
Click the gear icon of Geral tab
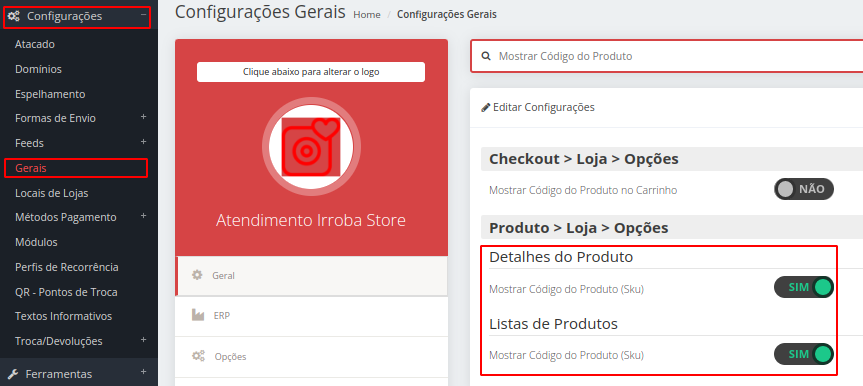[x=197, y=275]
